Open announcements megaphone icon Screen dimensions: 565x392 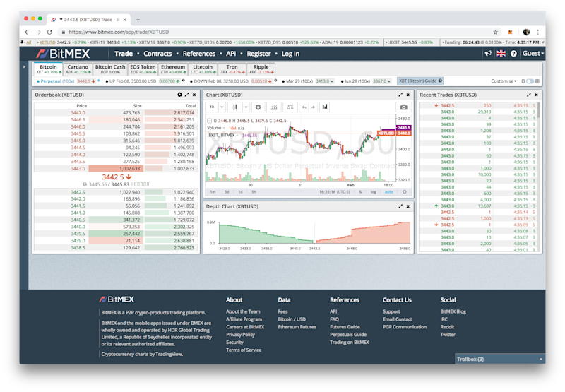488,53
